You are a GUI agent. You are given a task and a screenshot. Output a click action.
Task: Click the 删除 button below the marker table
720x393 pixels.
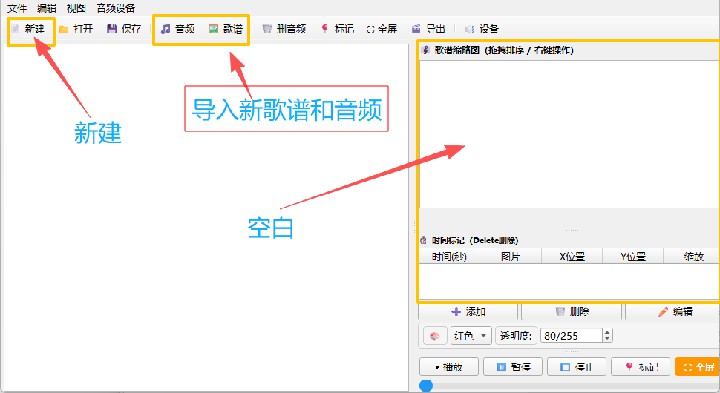pos(572,312)
